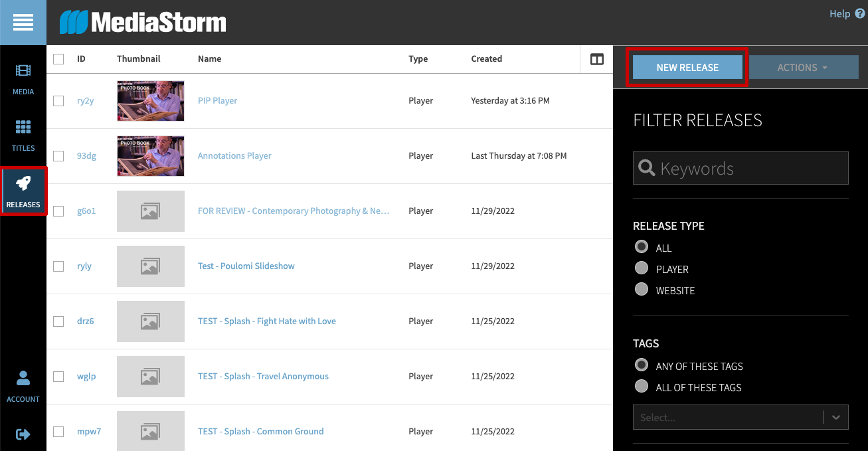Check the box for release ry2y
The image size is (868, 451).
pos(58,101)
